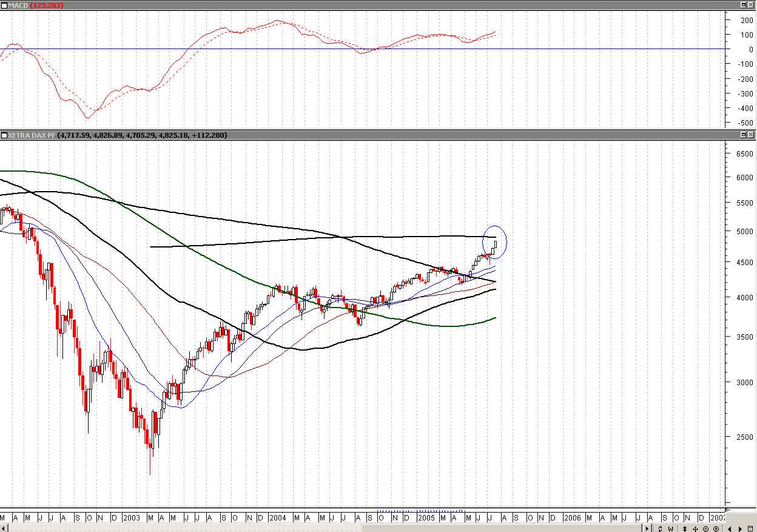Screen dimensions: 757x532
Task: Click the XETRA DAX PF panel system icon
Action: point(4,135)
